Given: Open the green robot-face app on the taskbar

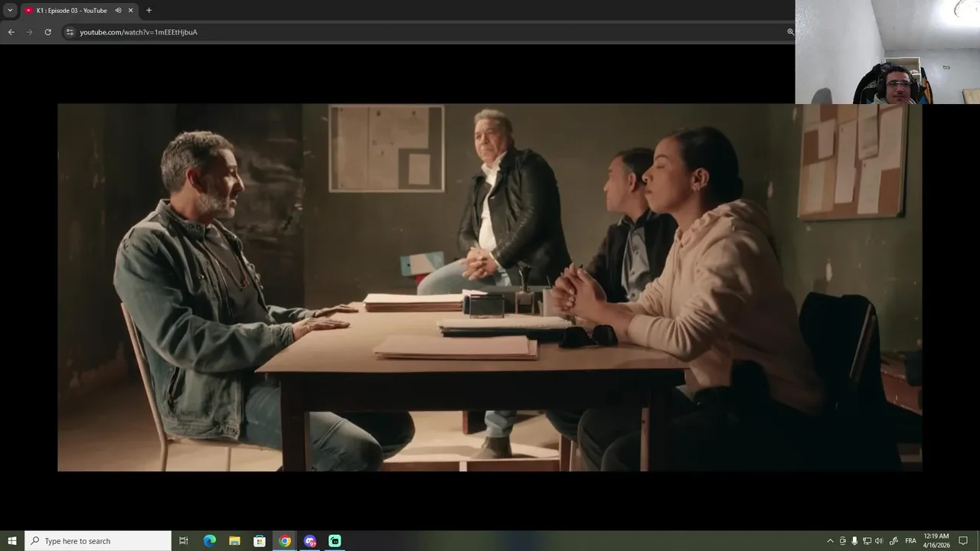Looking at the screenshot, I should pyautogui.click(x=335, y=541).
